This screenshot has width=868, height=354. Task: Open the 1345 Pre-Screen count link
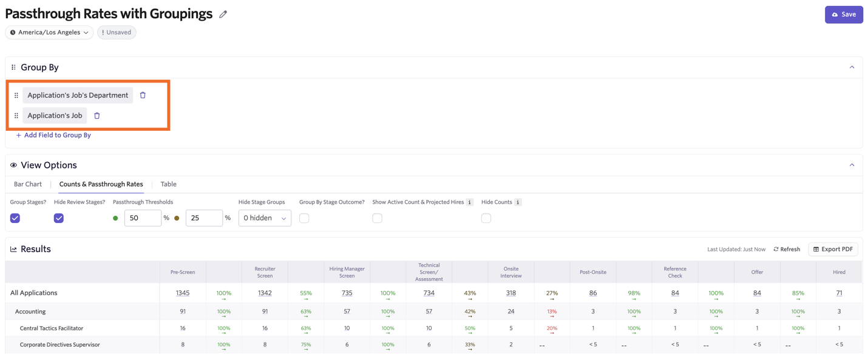tap(183, 293)
